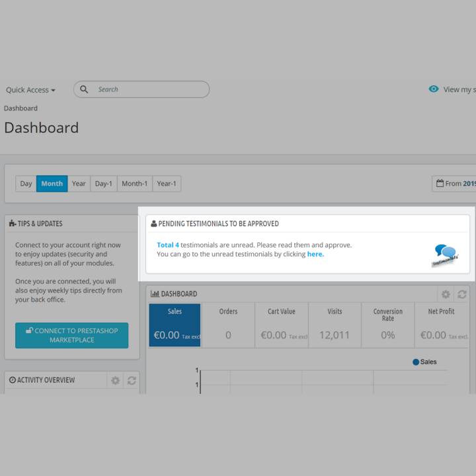Viewport: 476px width, 476px height.
Task: Refresh the Dashboard stats panel
Action: pyautogui.click(x=461, y=294)
